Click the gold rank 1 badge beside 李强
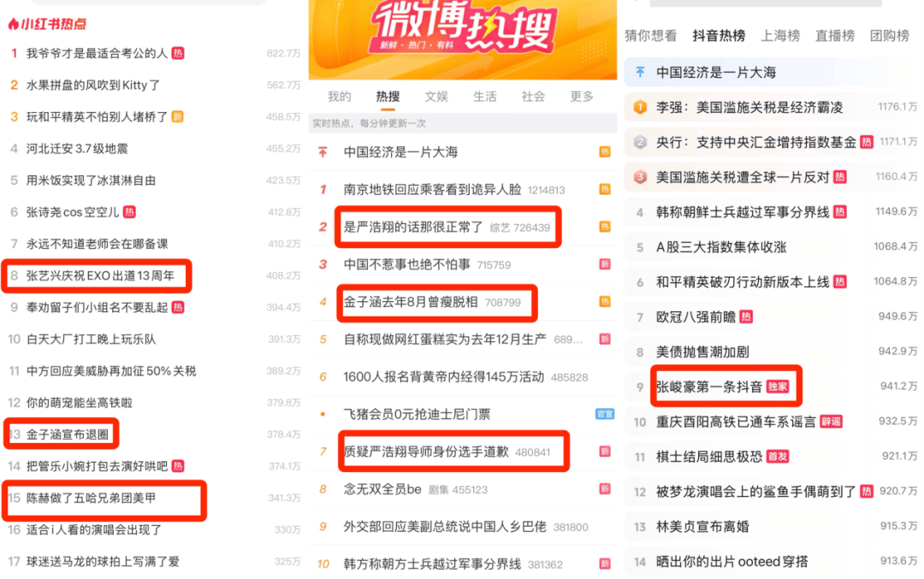Image resolution: width=924 pixels, height=579 pixels. [640, 107]
